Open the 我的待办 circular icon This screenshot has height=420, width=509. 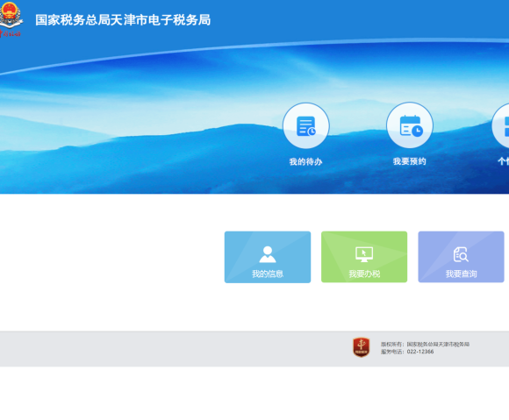[305, 126]
